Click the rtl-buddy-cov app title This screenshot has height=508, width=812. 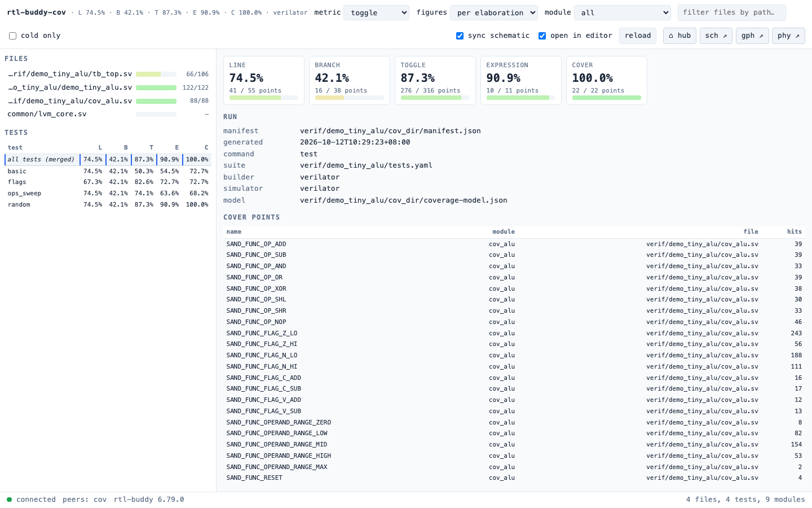click(36, 12)
